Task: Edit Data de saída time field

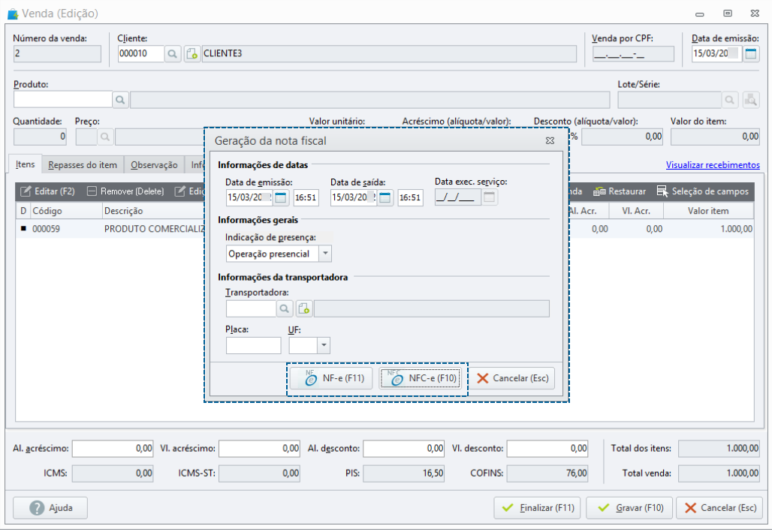Action: point(410,197)
